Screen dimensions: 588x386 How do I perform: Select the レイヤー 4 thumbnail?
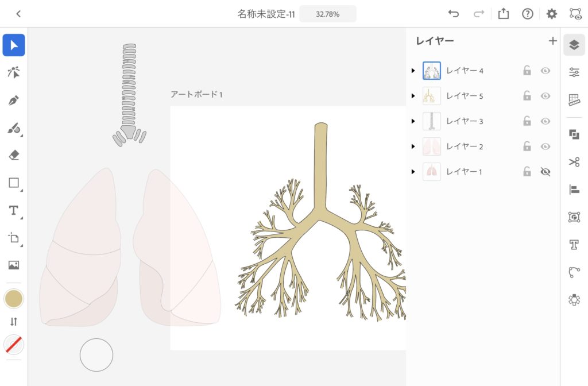click(432, 71)
